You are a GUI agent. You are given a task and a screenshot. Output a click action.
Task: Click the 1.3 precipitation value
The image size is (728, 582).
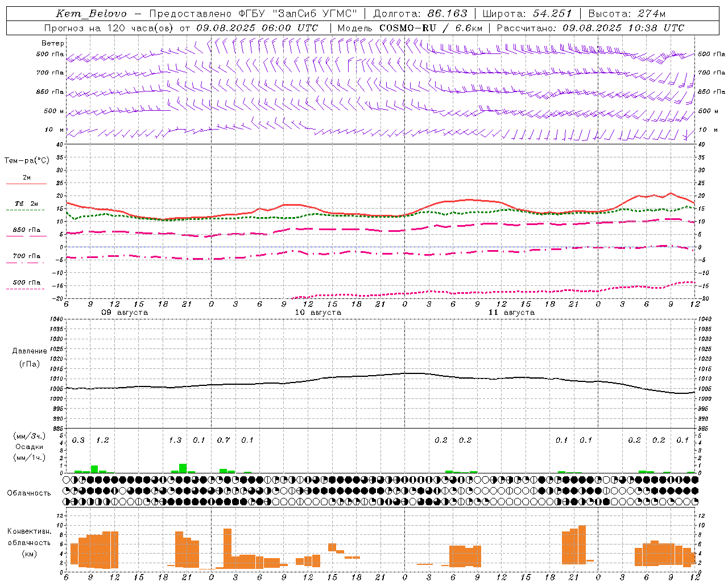tap(175, 440)
